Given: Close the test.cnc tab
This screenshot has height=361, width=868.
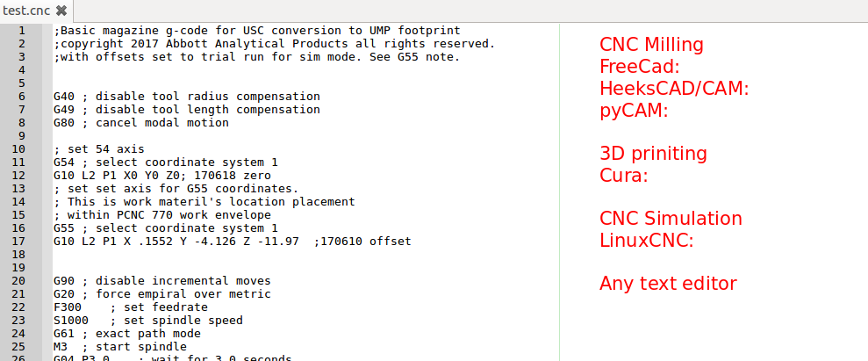Looking at the screenshot, I should click(x=61, y=11).
